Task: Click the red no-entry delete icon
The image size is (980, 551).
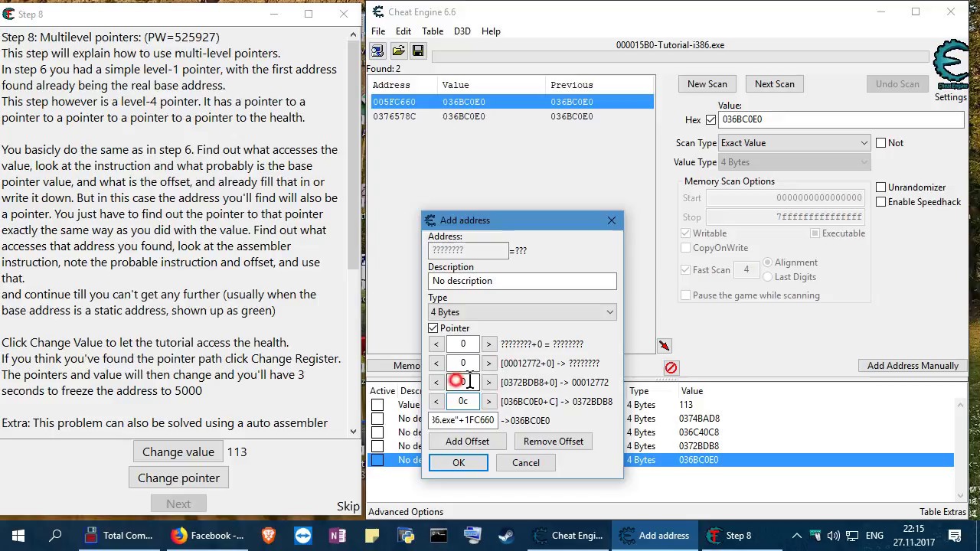Action: coord(671,368)
